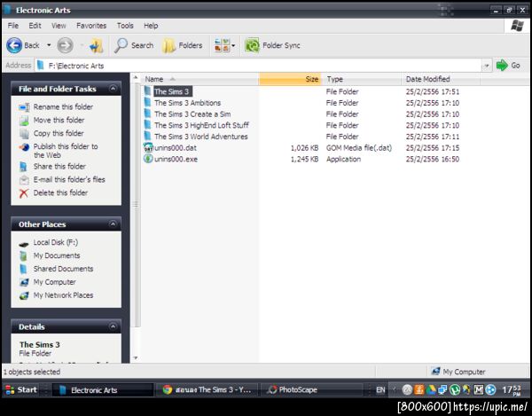Sort by the Date Modified column header
The height and width of the screenshot is (416, 532).
[x=441, y=79]
